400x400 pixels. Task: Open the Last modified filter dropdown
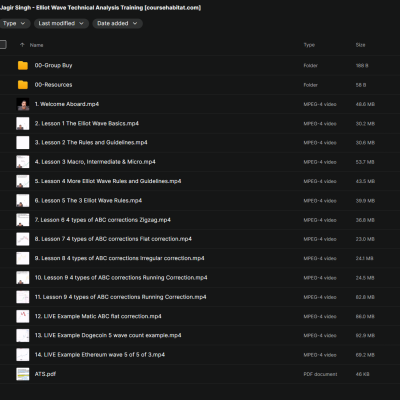click(x=61, y=23)
